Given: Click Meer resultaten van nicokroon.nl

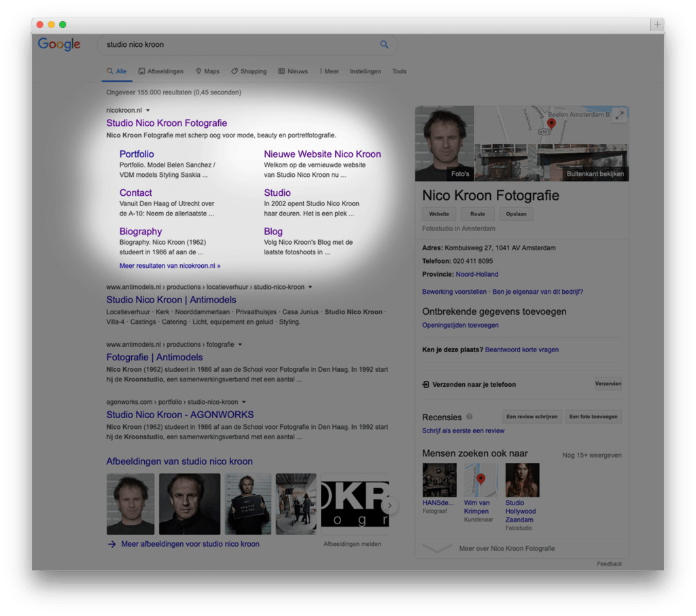Looking at the screenshot, I should tap(169, 266).
